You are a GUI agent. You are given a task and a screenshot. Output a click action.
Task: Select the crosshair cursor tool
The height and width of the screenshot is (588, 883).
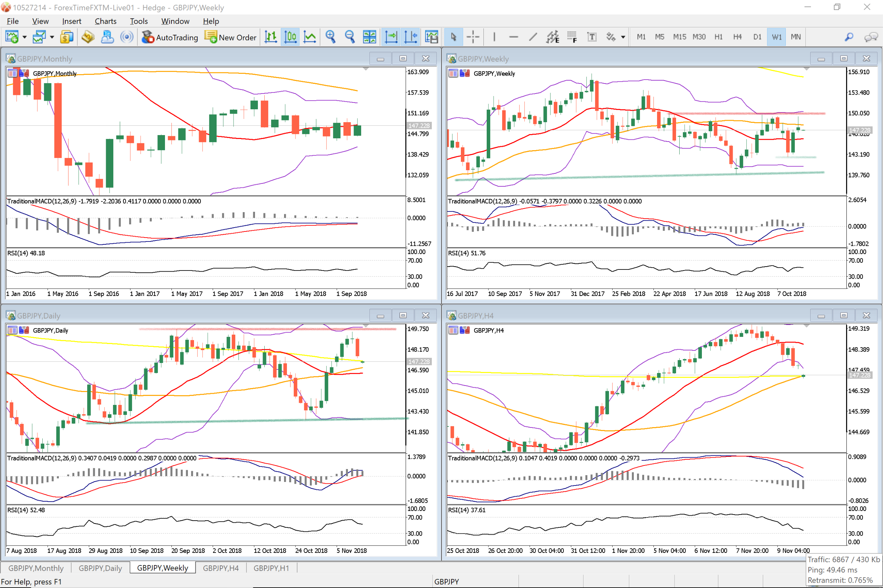[x=473, y=37]
